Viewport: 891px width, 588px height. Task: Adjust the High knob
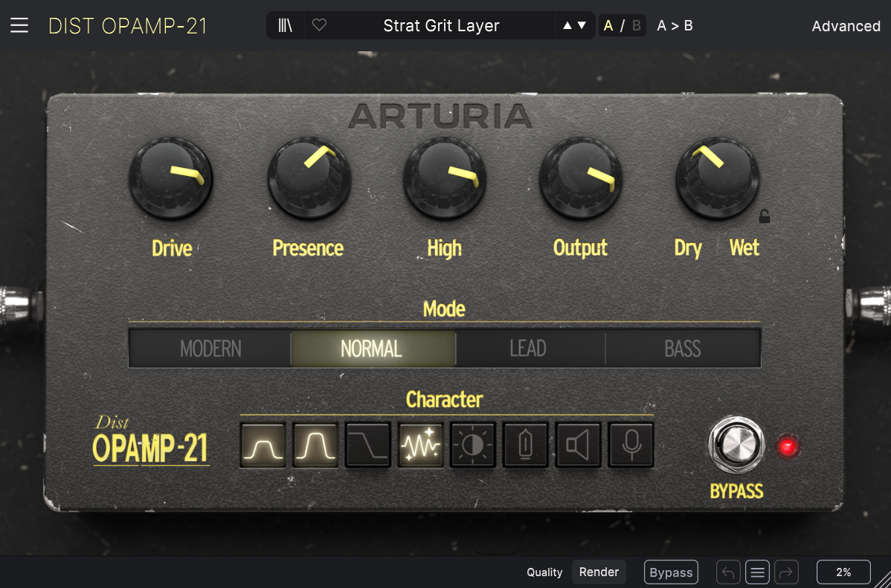445,178
